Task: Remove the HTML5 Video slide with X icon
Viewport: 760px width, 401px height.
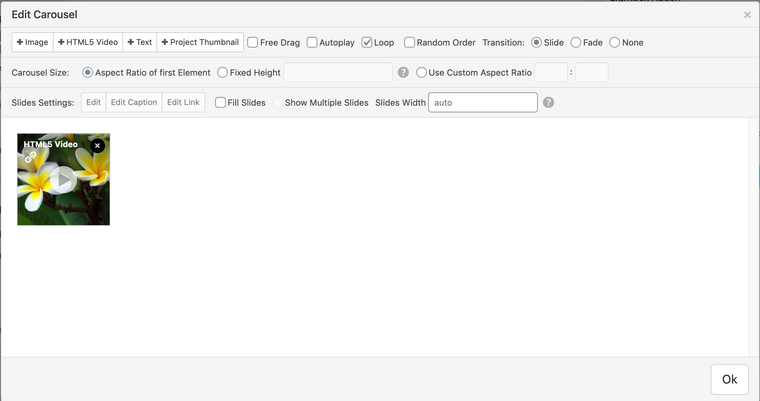Action: [x=97, y=146]
